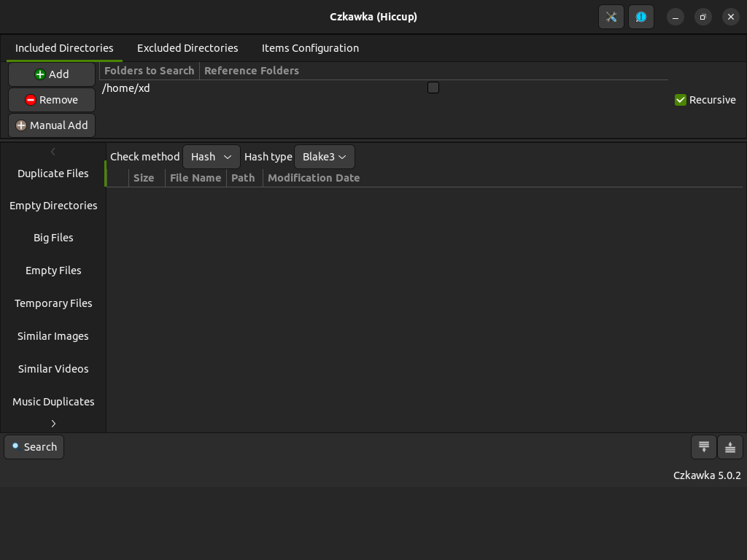Switch to Items Configuration tab
The width and height of the screenshot is (747, 560).
310,48
